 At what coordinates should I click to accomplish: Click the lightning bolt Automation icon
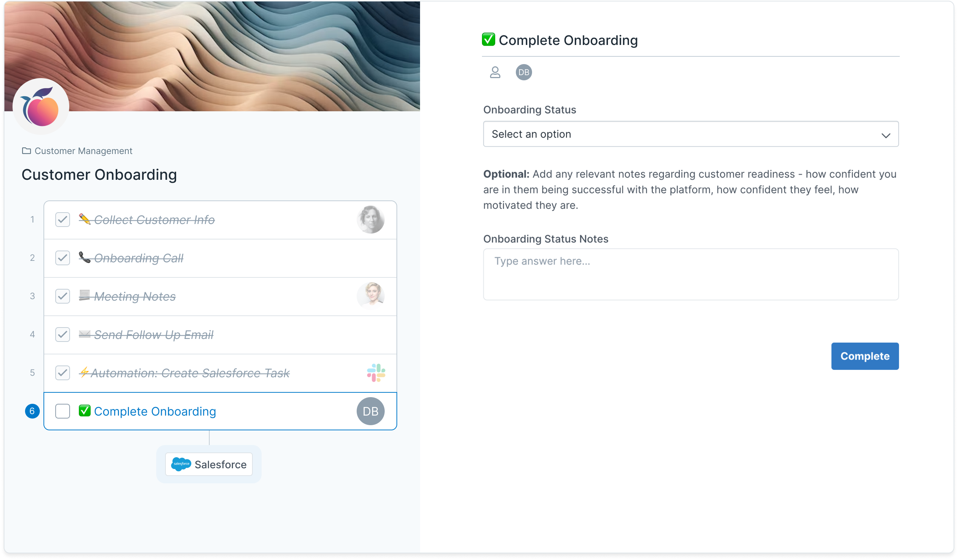point(84,372)
